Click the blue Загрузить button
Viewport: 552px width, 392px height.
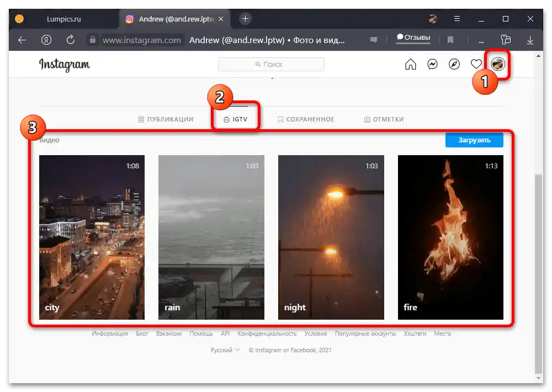click(x=474, y=140)
